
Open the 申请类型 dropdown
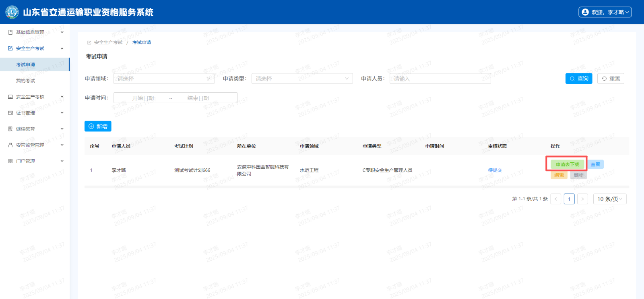pyautogui.click(x=302, y=79)
